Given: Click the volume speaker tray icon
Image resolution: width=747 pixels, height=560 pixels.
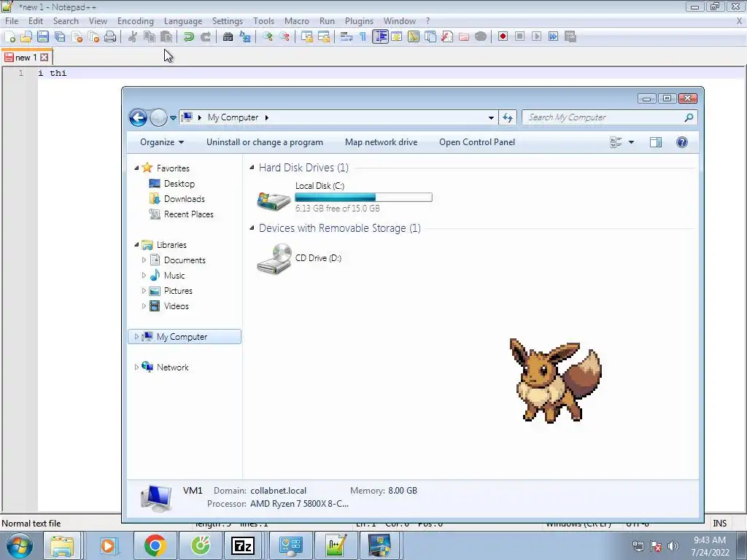Looking at the screenshot, I should (673, 546).
